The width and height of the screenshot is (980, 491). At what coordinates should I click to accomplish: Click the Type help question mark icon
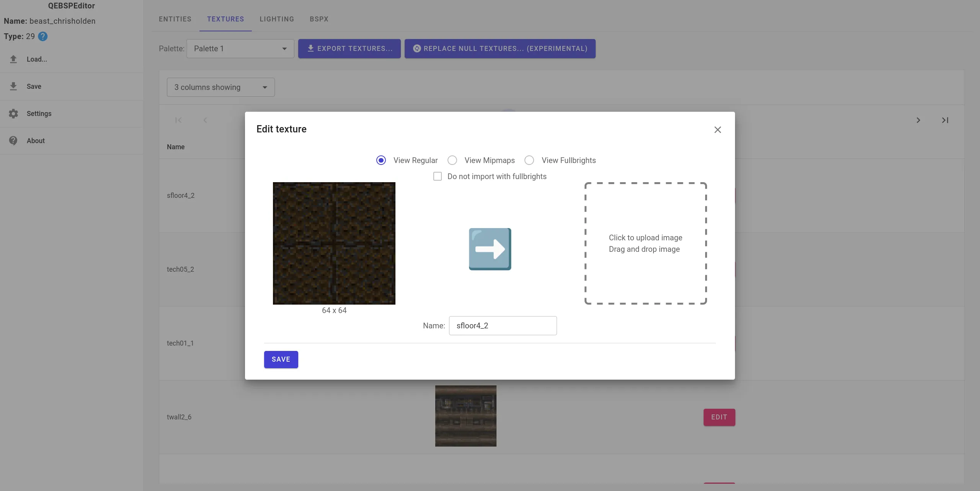click(43, 36)
